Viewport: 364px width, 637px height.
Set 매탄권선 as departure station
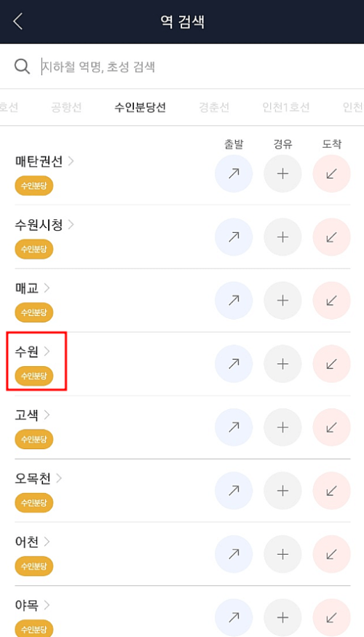(x=234, y=174)
